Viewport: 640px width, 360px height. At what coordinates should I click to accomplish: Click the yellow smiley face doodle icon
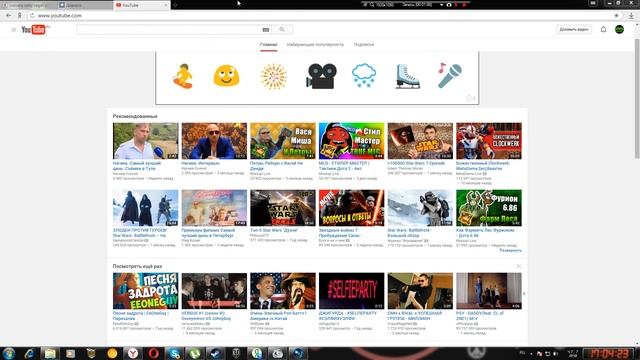[226, 76]
